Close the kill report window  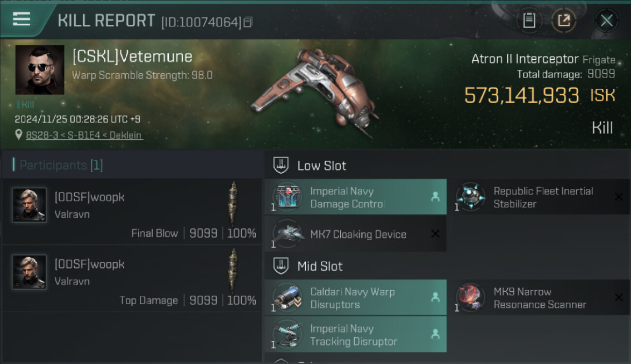pyautogui.click(x=606, y=21)
